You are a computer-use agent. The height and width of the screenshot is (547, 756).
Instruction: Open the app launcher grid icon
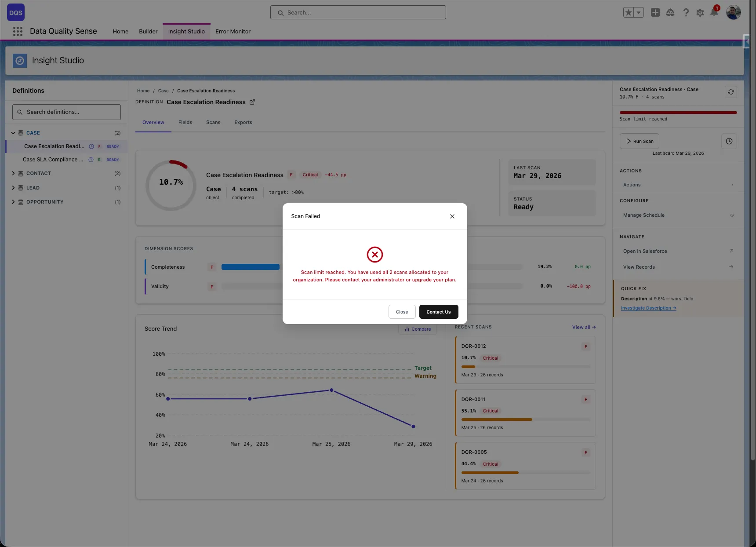click(18, 31)
